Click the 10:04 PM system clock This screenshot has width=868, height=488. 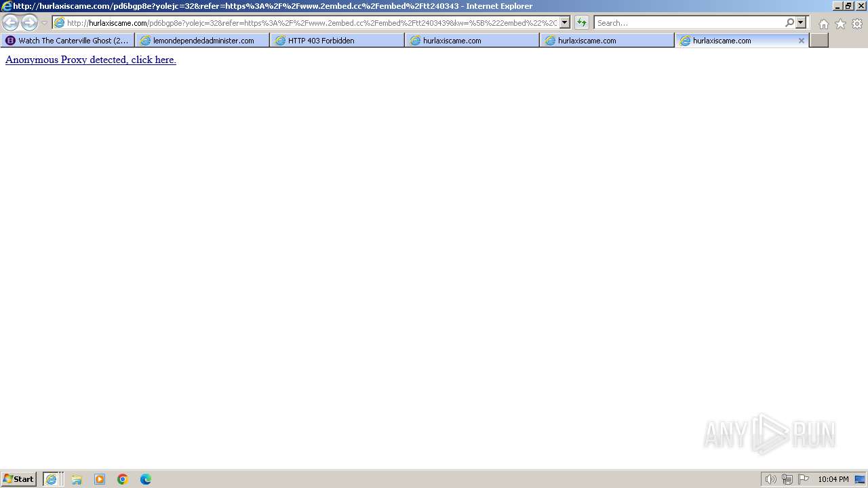tap(833, 479)
